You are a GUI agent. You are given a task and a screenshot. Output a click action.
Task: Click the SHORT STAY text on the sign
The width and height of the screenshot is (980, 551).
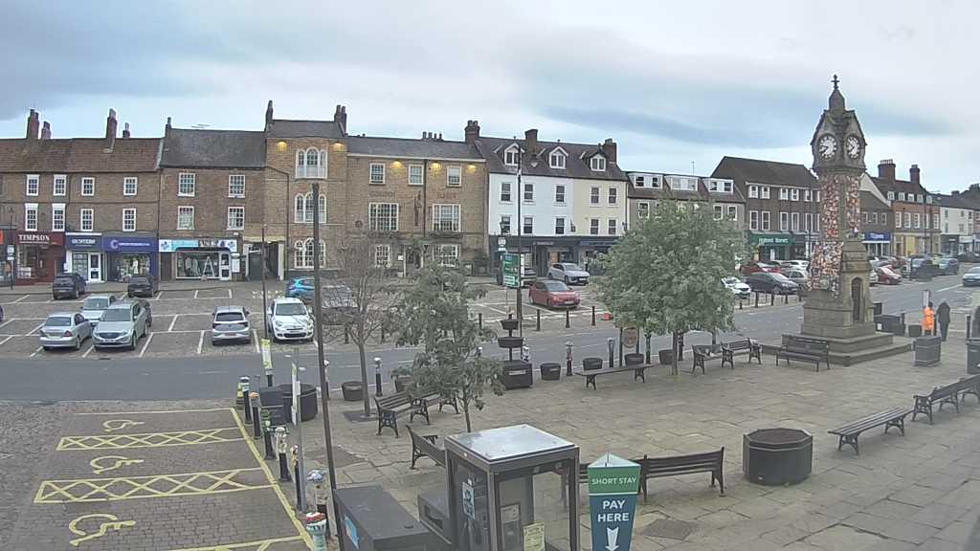click(x=613, y=481)
